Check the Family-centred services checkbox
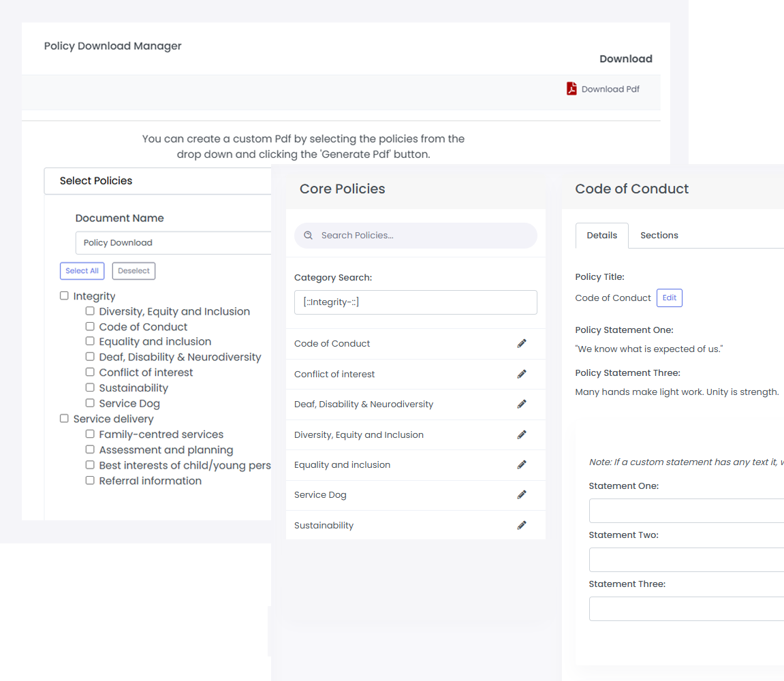Viewport: 784px width, 681px height. click(90, 434)
